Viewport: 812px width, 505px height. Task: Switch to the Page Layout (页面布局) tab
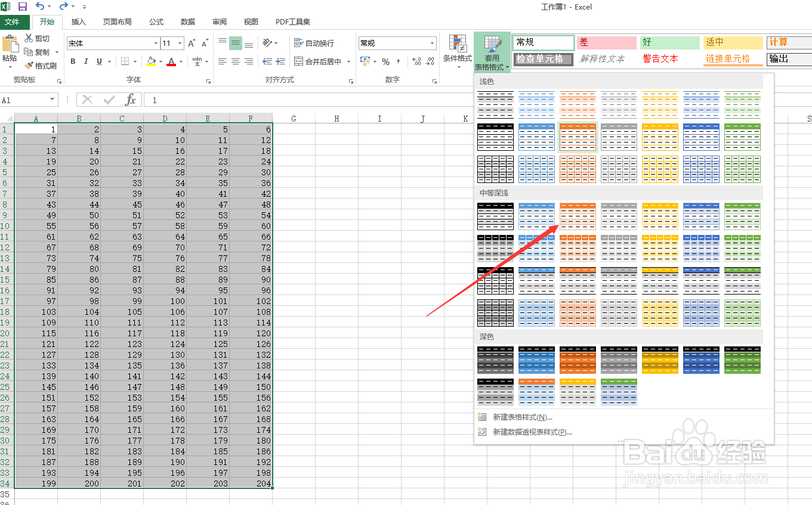(118, 21)
